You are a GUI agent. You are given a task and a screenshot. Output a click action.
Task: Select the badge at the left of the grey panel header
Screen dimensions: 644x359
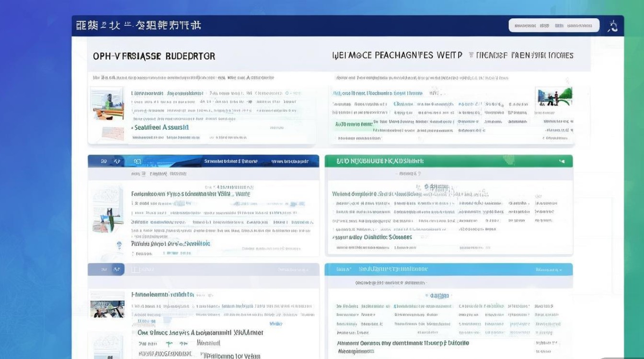pos(106,269)
